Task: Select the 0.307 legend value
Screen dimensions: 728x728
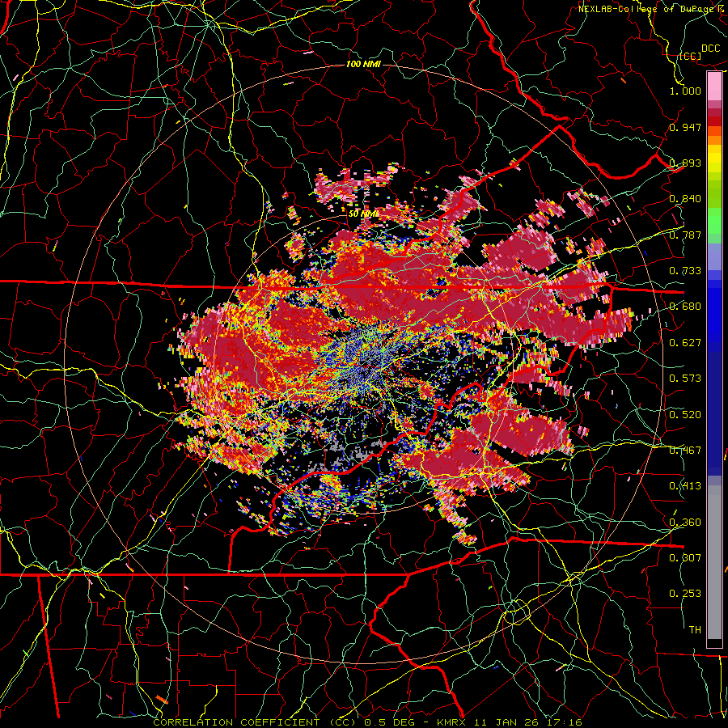Action: point(685,558)
